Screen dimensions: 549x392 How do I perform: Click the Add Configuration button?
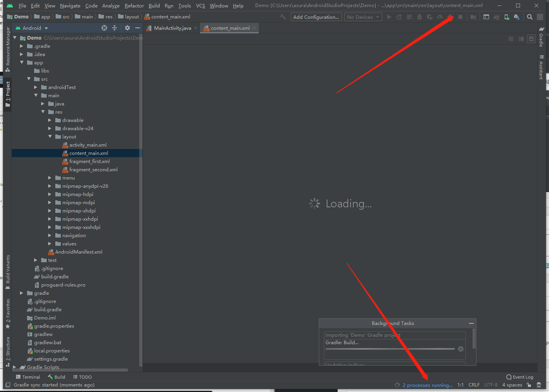[316, 17]
